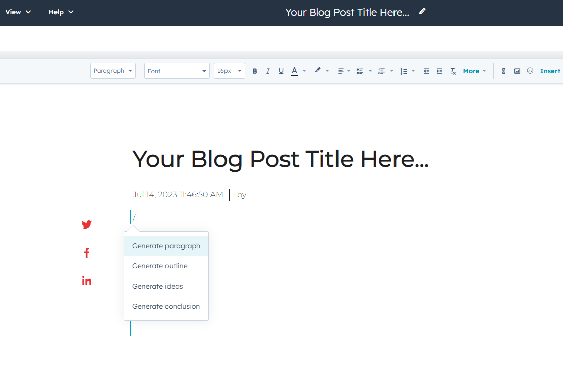Click the bulleted list icon
The height and width of the screenshot is (392, 563).
pyautogui.click(x=360, y=71)
